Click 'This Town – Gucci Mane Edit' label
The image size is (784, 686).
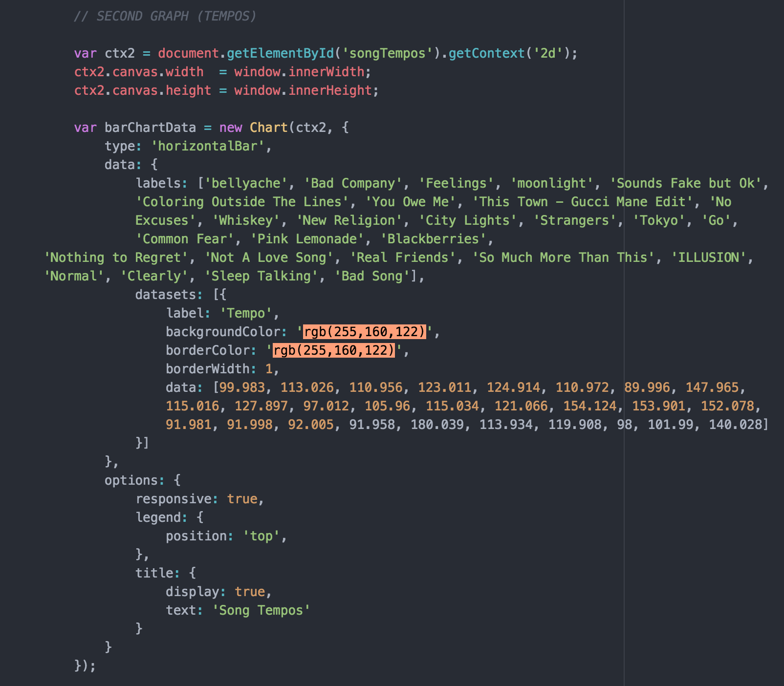[x=583, y=202]
